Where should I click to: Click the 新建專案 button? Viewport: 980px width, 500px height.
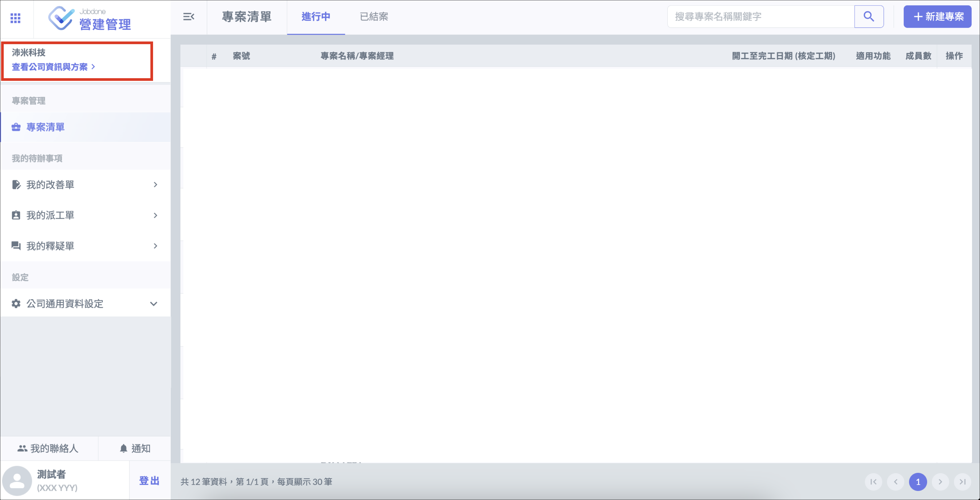click(x=937, y=16)
